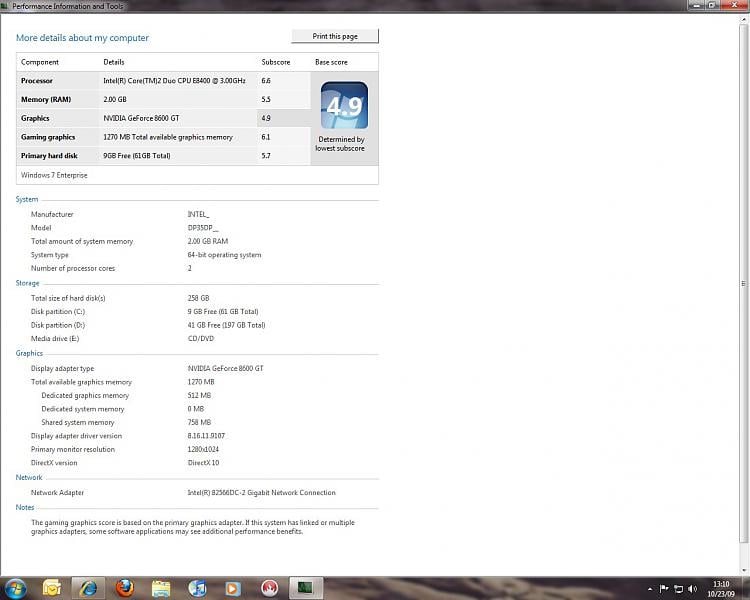Click the Media drive CD/DVD value
750x600 pixels.
click(x=201, y=338)
